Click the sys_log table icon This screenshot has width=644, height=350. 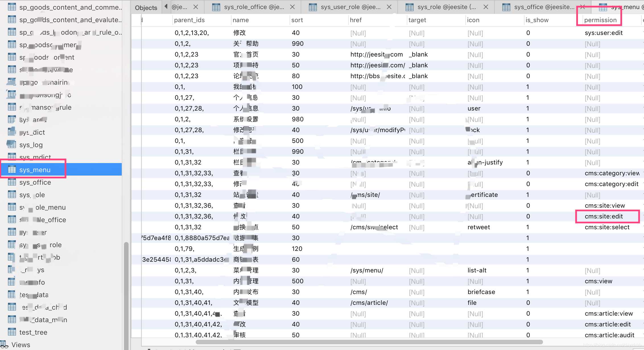point(11,144)
